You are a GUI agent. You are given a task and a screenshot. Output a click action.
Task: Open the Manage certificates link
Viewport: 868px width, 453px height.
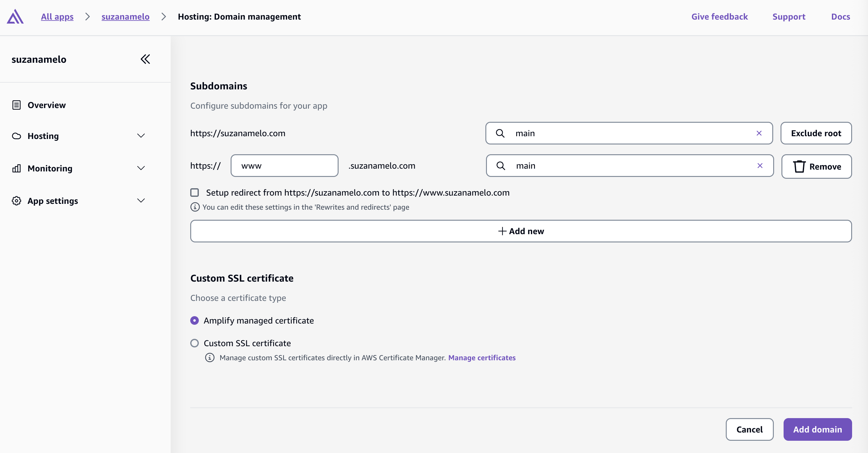(x=482, y=358)
